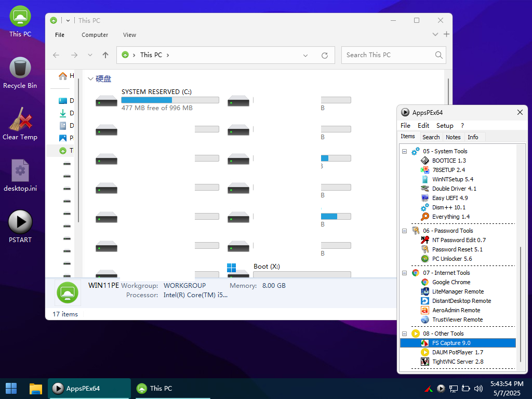Open AppsPEx64 Setup menu
The height and width of the screenshot is (399, 532).
click(445, 126)
